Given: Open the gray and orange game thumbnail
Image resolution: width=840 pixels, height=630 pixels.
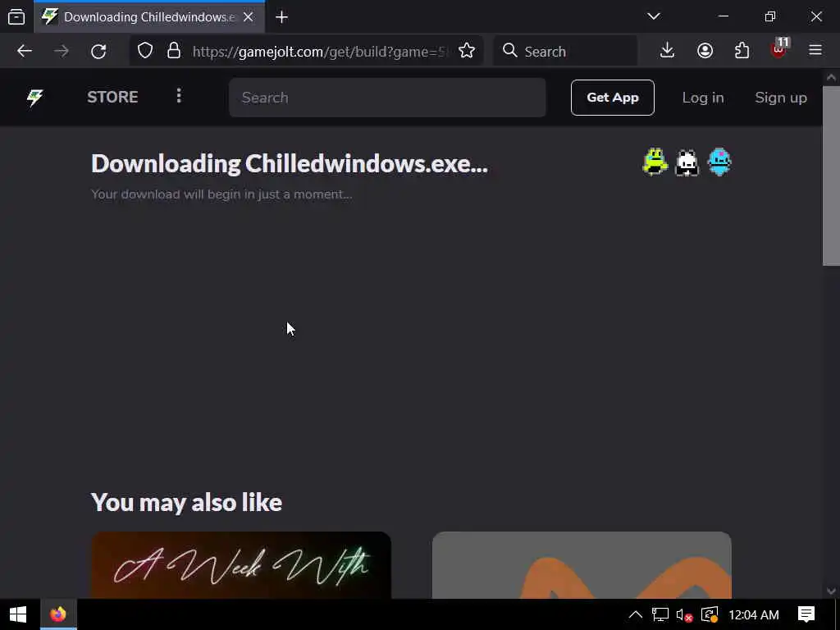Looking at the screenshot, I should click(582, 565).
